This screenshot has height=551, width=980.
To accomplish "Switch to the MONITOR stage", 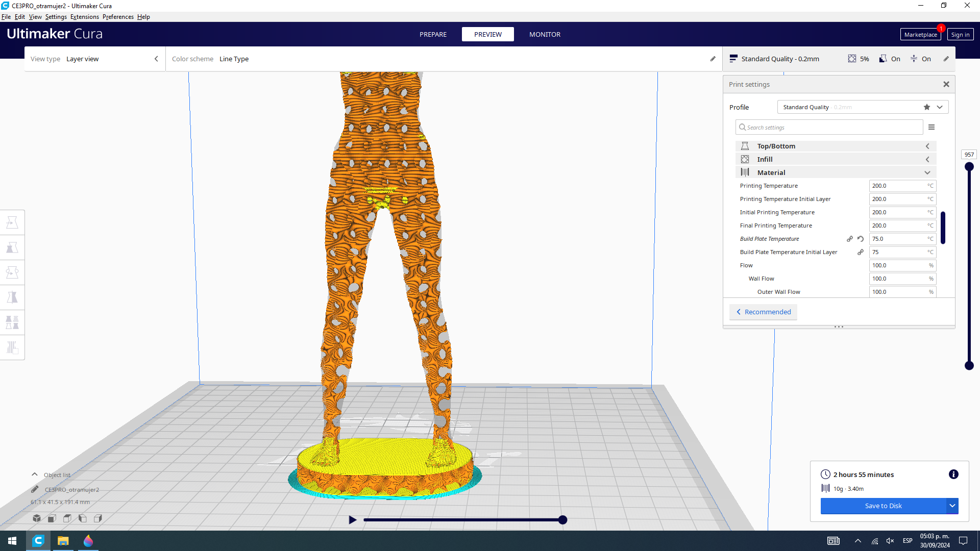I will pyautogui.click(x=545, y=34).
